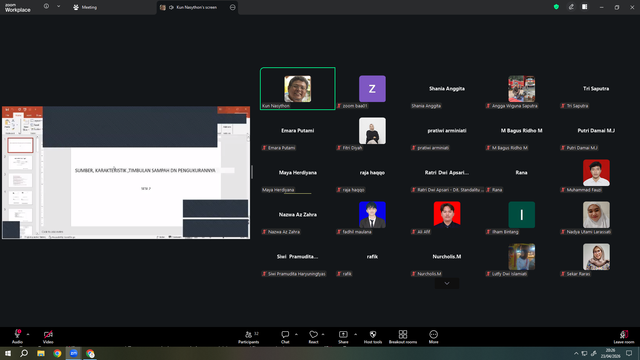Open the More options menu
Screen dimensions: 640x360
click(433, 337)
